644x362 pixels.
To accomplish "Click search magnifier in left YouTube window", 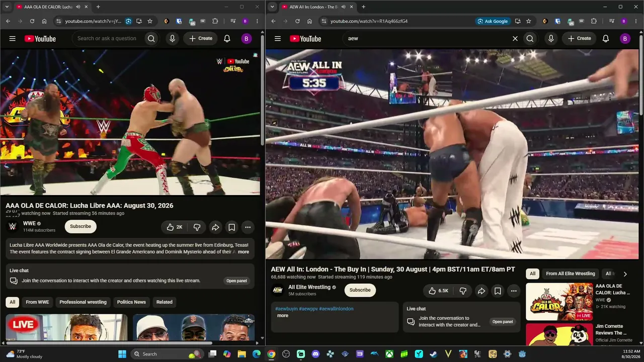I will click(151, 39).
